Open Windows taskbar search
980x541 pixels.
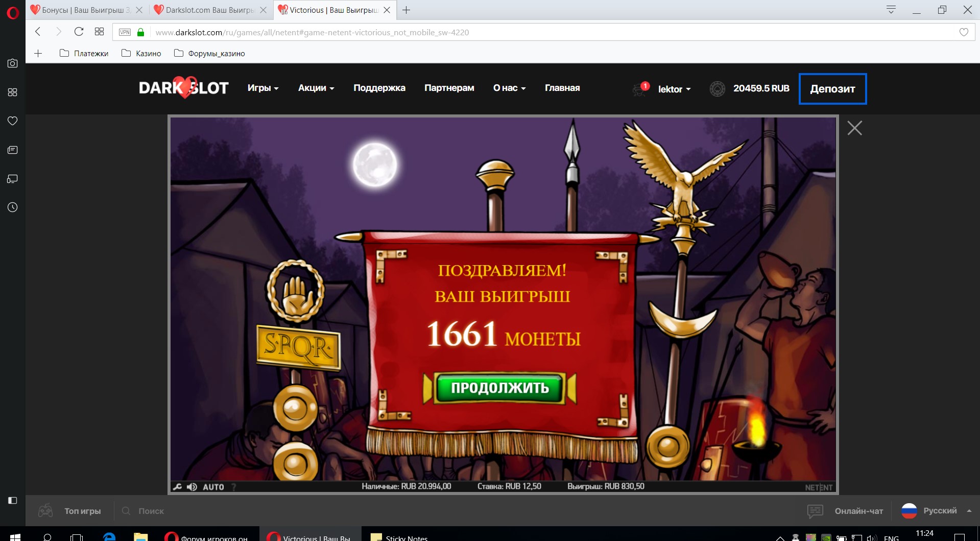click(x=47, y=537)
